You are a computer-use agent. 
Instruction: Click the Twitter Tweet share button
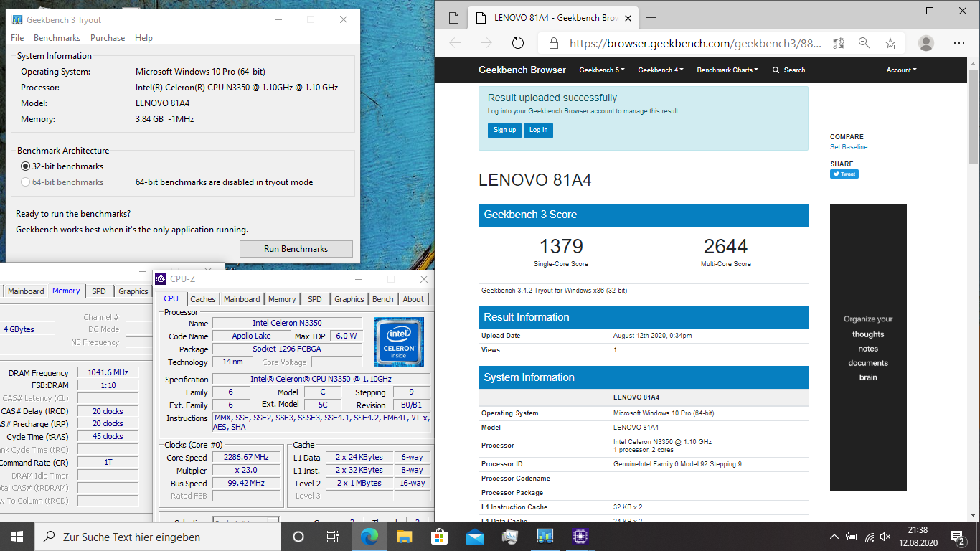[x=844, y=174]
